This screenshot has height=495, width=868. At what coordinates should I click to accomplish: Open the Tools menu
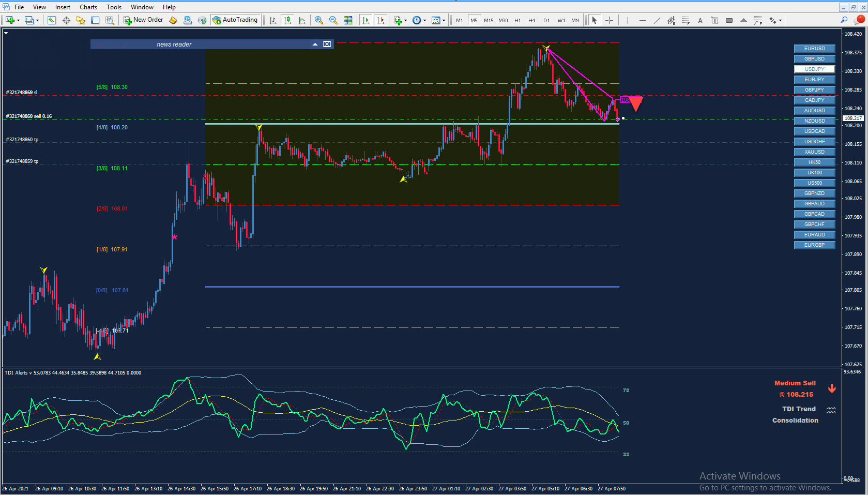pos(114,7)
